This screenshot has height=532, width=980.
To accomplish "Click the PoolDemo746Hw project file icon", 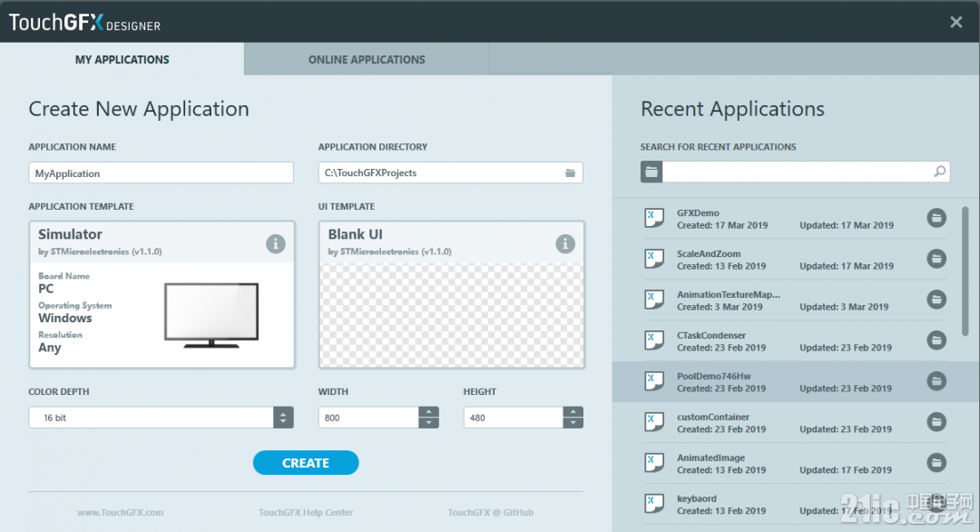I will coord(653,381).
